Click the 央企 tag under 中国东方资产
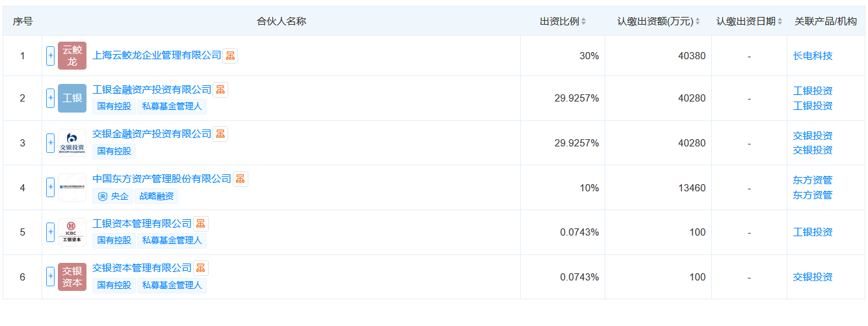This screenshot has width=868, height=326. tap(113, 196)
